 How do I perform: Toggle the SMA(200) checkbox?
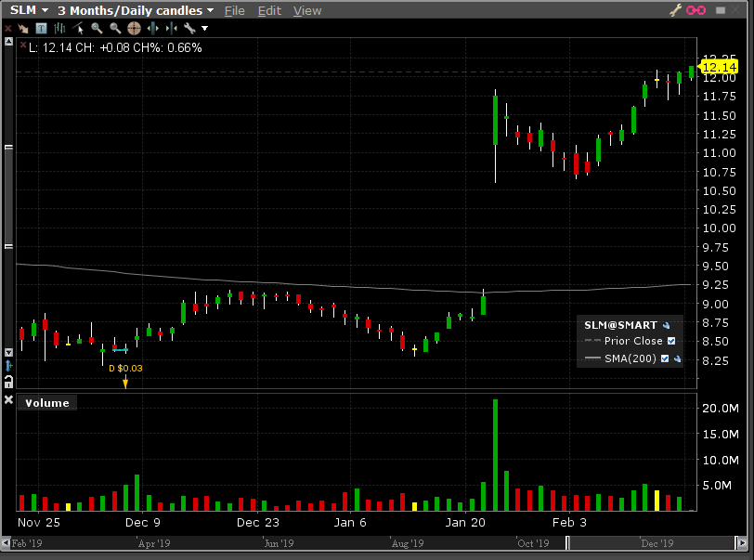click(x=665, y=358)
